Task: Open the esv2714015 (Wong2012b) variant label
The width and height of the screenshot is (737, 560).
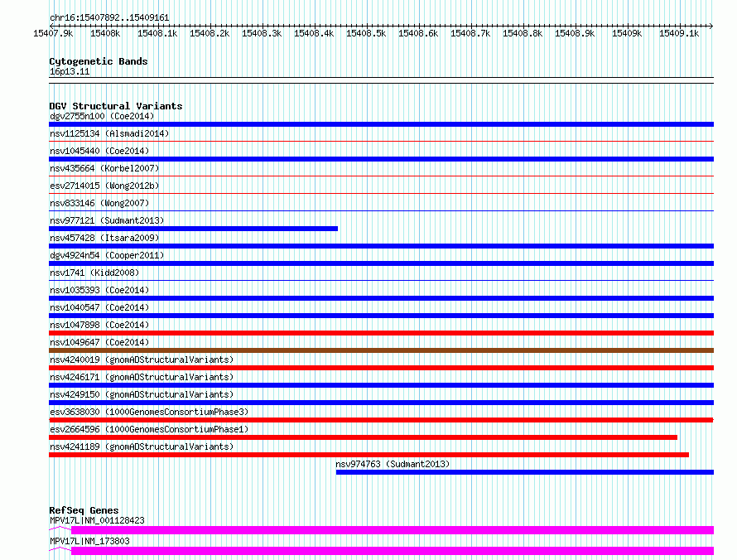Action: tap(104, 186)
